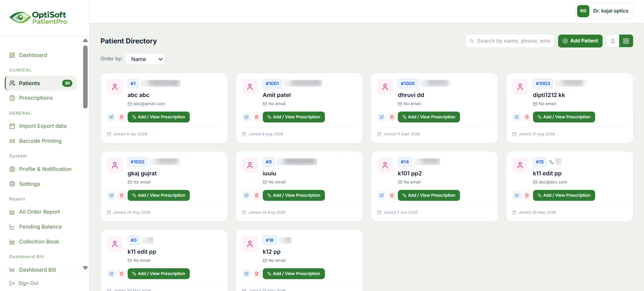Edit the abc abc patient record
Screen dimensions: 644x291
click(x=111, y=117)
